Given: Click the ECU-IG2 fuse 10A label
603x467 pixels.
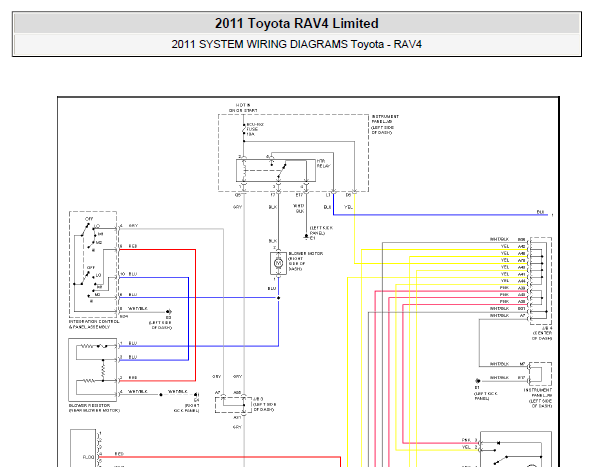Looking at the screenshot, I should 255,129.
